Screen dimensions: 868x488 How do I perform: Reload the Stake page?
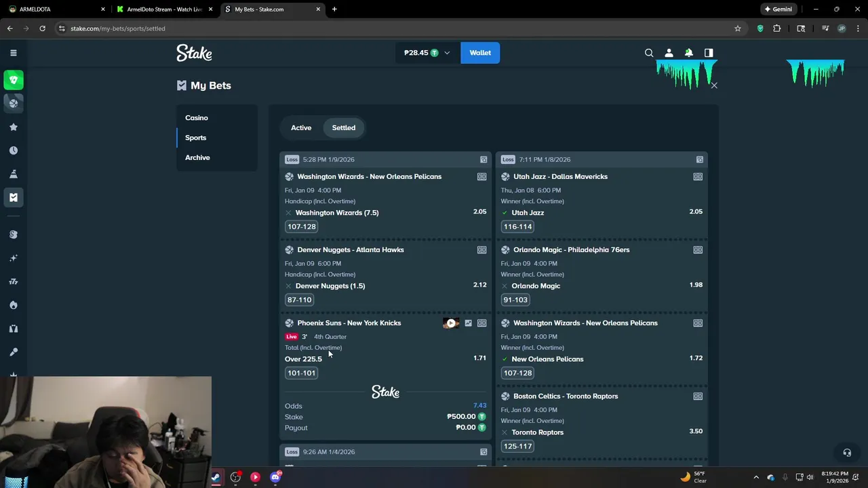(x=42, y=28)
